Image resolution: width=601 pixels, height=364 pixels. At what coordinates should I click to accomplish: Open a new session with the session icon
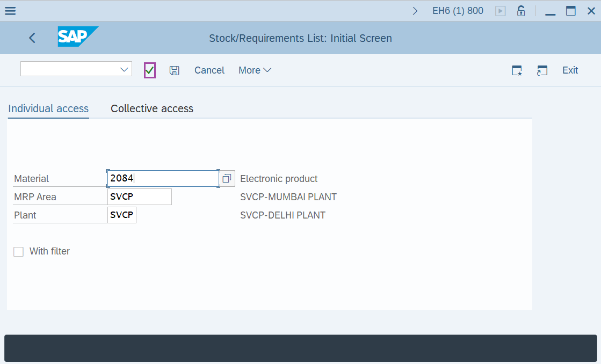pos(542,70)
